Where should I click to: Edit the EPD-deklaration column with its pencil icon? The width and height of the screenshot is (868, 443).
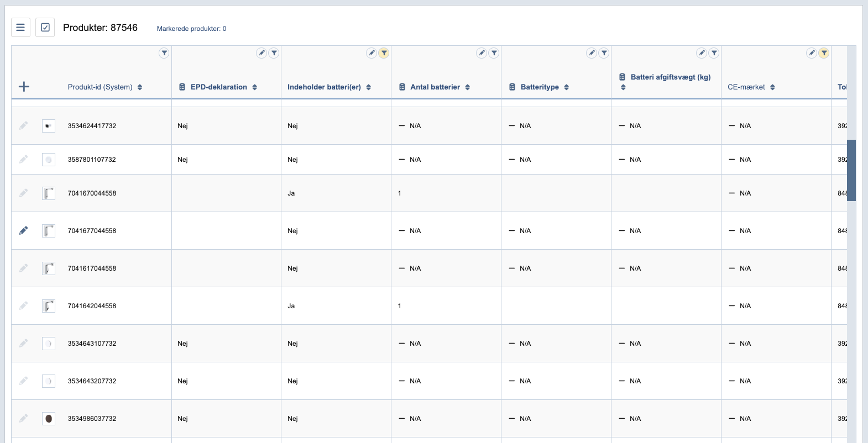[x=262, y=53]
